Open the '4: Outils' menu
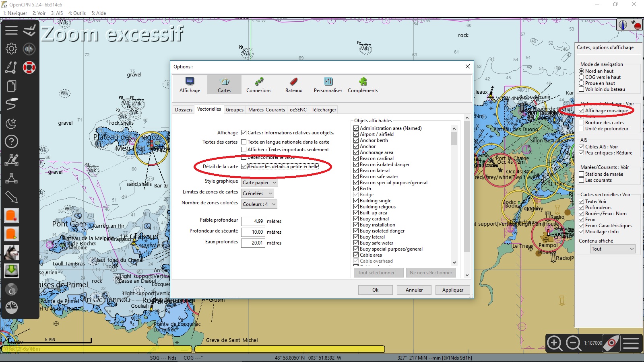The width and height of the screenshot is (644, 362). (x=77, y=13)
